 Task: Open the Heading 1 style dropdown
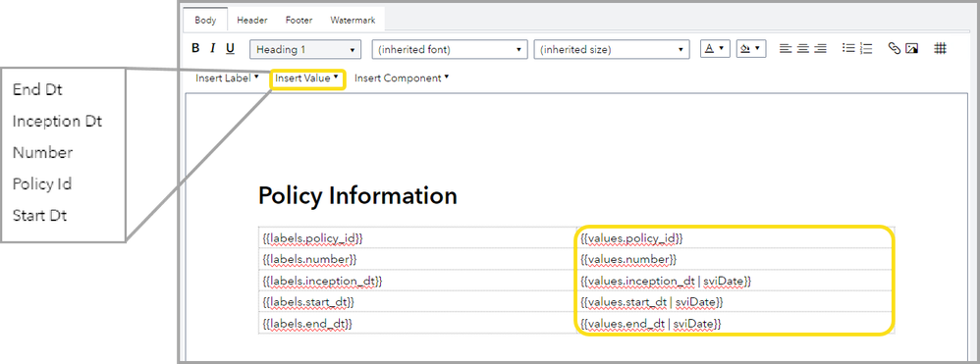(x=305, y=49)
